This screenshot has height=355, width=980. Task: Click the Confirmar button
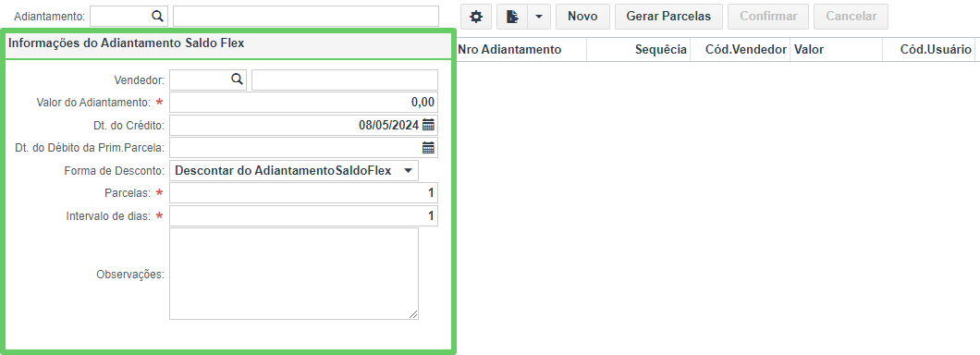click(x=768, y=17)
